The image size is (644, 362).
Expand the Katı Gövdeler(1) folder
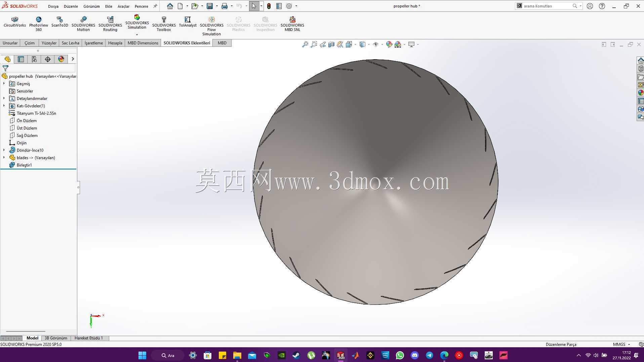(x=4, y=106)
